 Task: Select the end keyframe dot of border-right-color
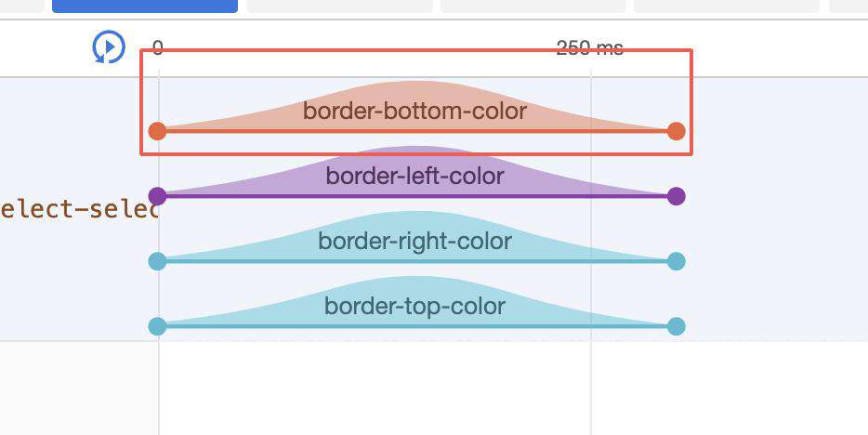(x=676, y=261)
